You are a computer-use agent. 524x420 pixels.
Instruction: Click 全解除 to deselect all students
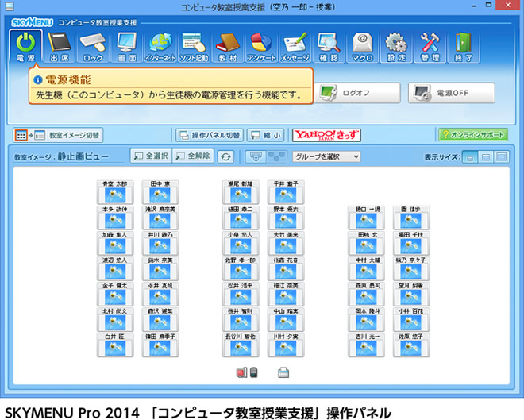[193, 156]
